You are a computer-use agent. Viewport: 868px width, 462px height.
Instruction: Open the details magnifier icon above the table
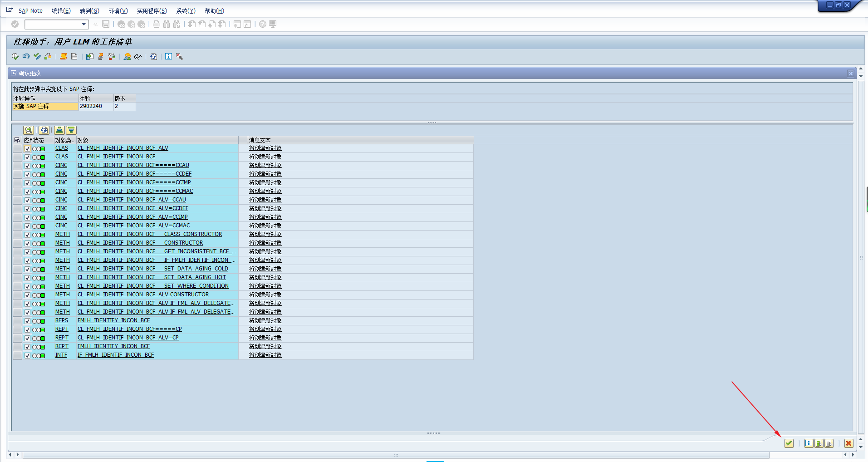tap(29, 130)
